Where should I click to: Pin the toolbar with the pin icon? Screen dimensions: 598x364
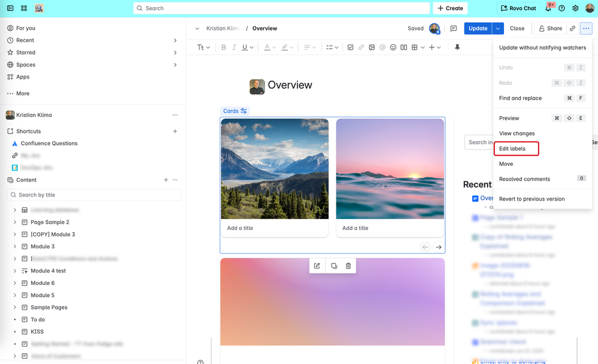pyautogui.click(x=457, y=47)
